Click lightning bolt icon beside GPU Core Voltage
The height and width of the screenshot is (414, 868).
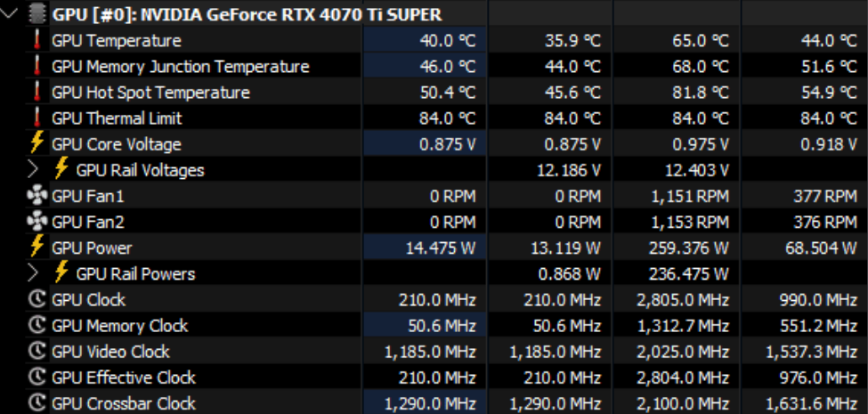(37, 144)
